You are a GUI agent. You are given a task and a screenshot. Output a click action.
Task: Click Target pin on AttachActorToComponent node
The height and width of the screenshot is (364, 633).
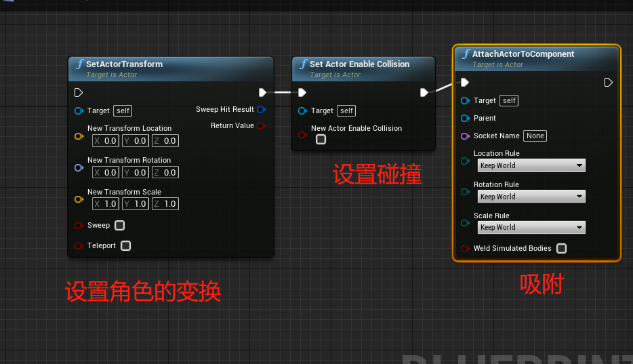click(x=465, y=100)
